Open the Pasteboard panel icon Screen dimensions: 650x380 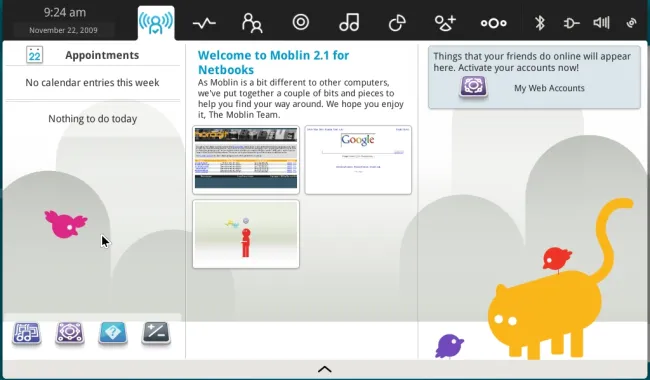397,23
